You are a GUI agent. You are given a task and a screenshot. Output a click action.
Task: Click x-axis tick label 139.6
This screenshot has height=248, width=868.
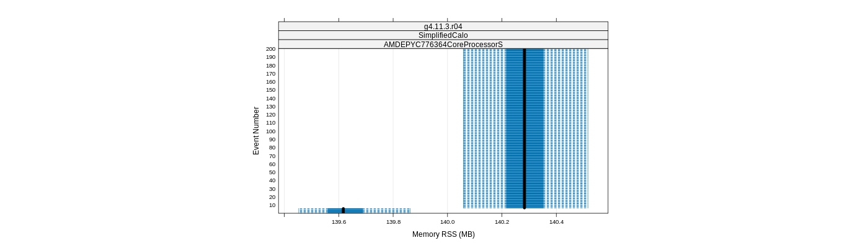pos(339,221)
